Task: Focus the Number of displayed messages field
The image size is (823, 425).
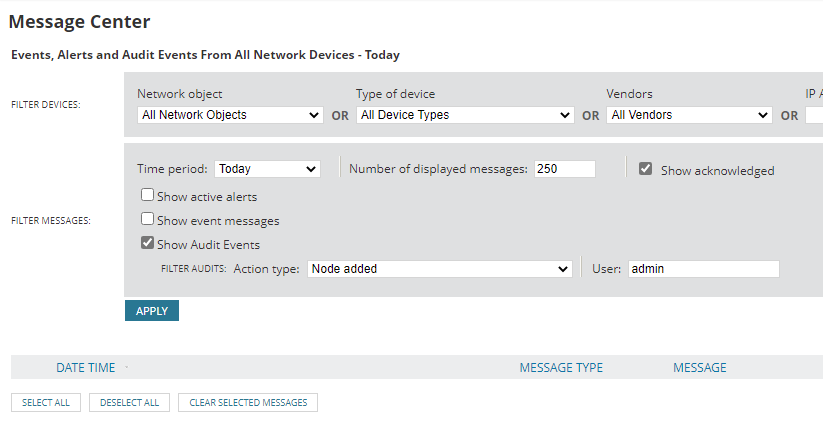Action: pos(564,169)
